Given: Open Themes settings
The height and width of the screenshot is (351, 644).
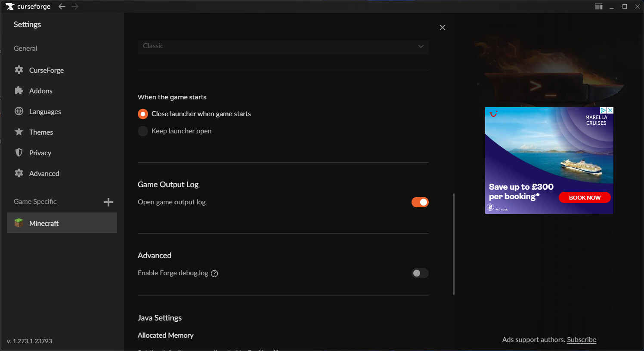Looking at the screenshot, I should (x=62, y=132).
